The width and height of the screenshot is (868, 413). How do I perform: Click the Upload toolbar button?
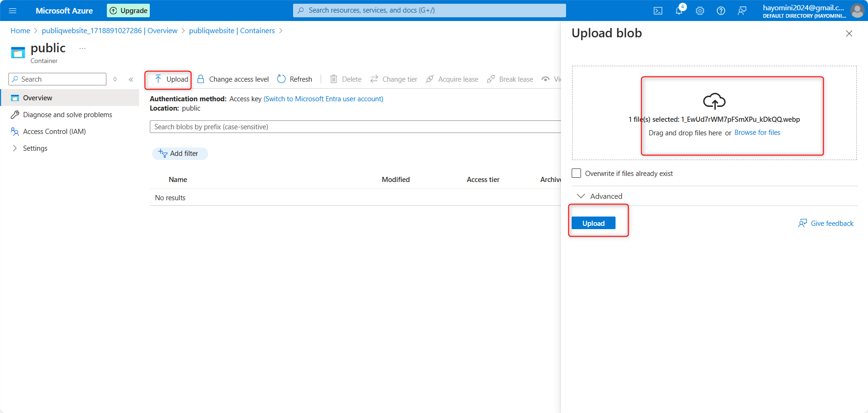click(x=171, y=79)
